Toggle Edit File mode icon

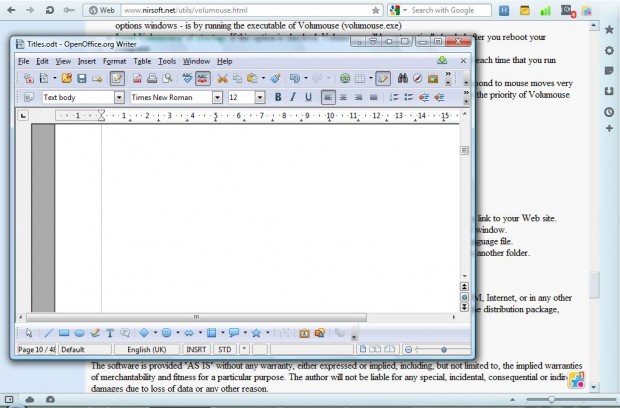point(117,78)
